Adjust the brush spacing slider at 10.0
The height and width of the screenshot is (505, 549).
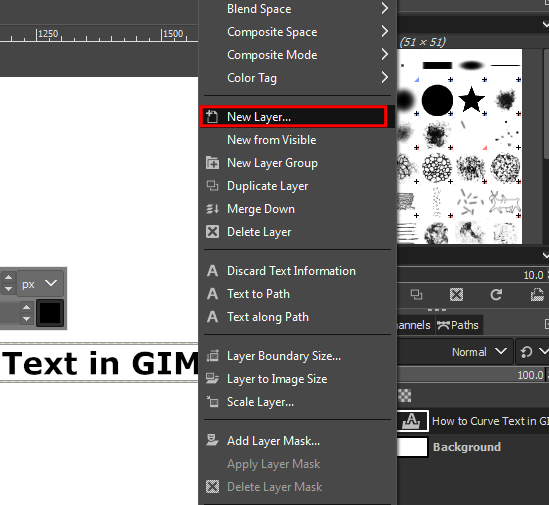pos(471,275)
